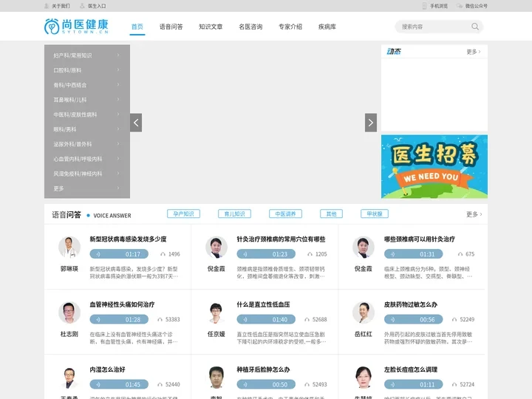This screenshot has height=399, width=532.
Task: Expand 中医科/皮肤性病科 category
Action: (87, 115)
